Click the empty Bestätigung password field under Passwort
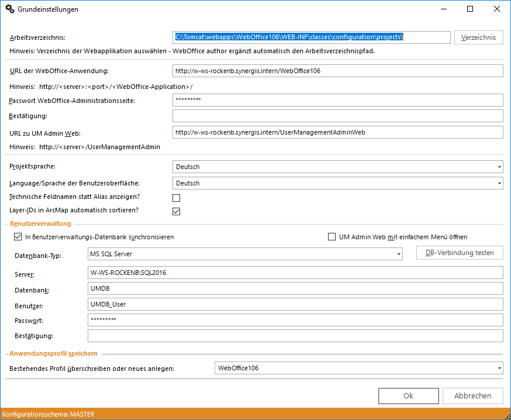 [x=292, y=335]
